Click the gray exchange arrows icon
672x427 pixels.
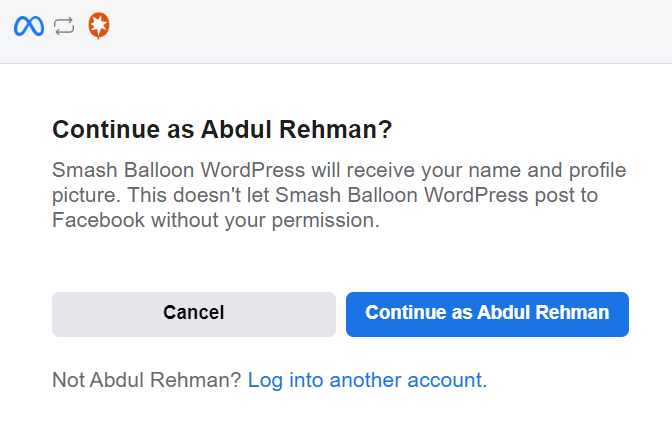64,27
